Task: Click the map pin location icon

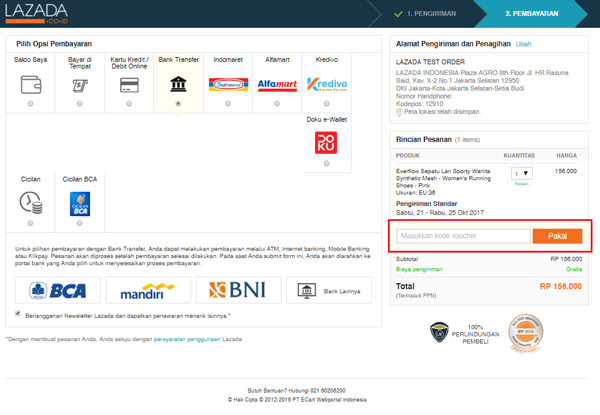Action: click(x=399, y=112)
